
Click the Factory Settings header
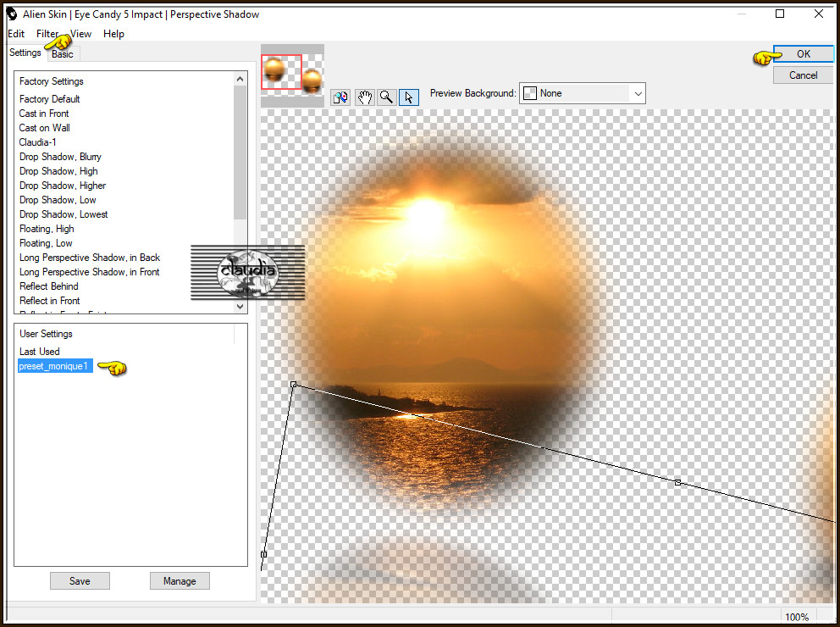point(52,81)
